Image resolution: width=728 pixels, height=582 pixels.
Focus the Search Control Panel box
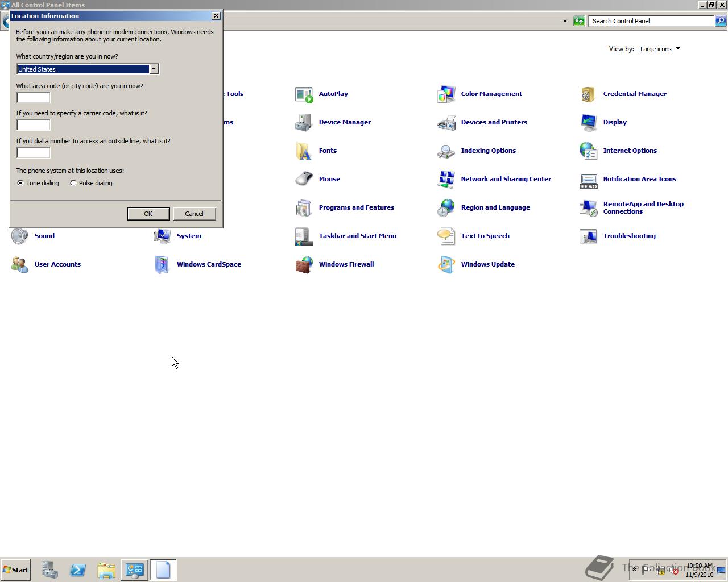click(x=651, y=21)
